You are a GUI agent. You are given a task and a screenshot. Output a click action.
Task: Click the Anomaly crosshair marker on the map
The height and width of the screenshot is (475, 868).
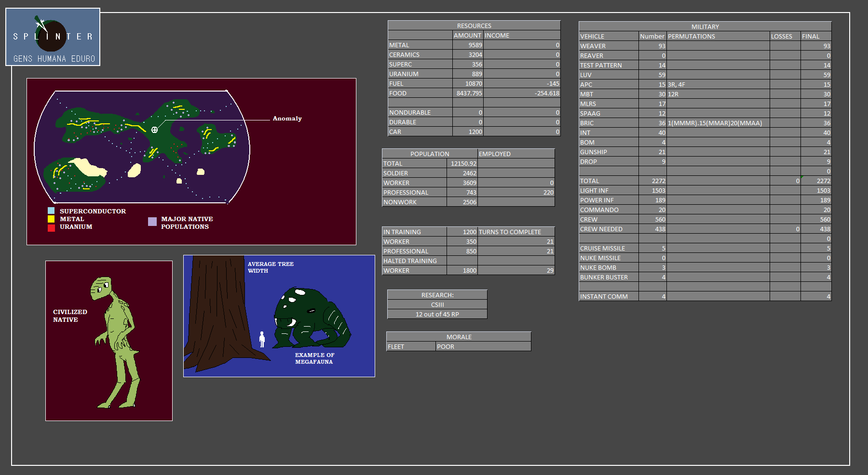coord(154,130)
